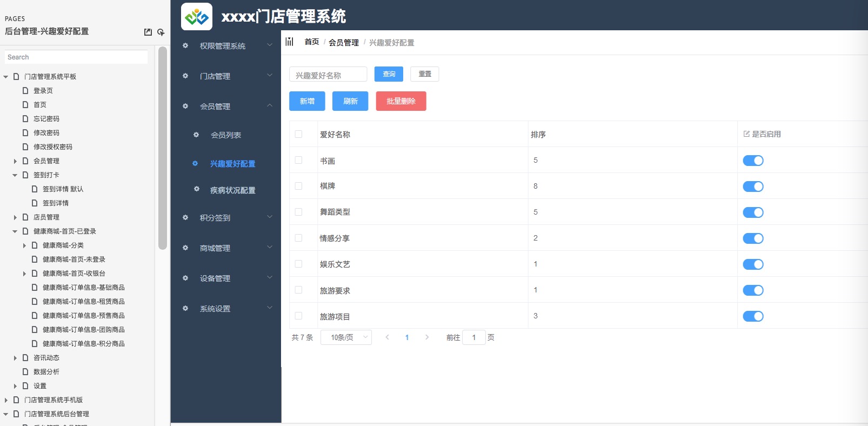Image resolution: width=868 pixels, height=426 pixels.
Task: Disable the 书画 enabled switch
Action: pyautogui.click(x=753, y=161)
